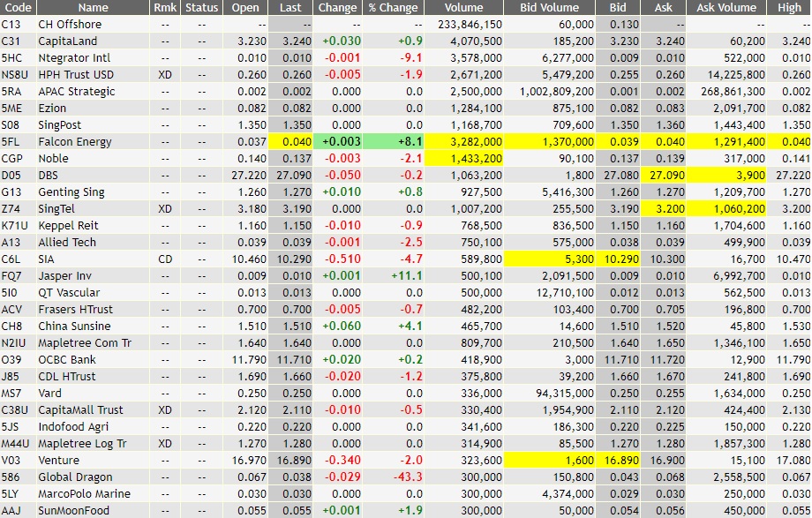Click the Vard stock name
This screenshot has width=812, height=518.
coord(49,394)
